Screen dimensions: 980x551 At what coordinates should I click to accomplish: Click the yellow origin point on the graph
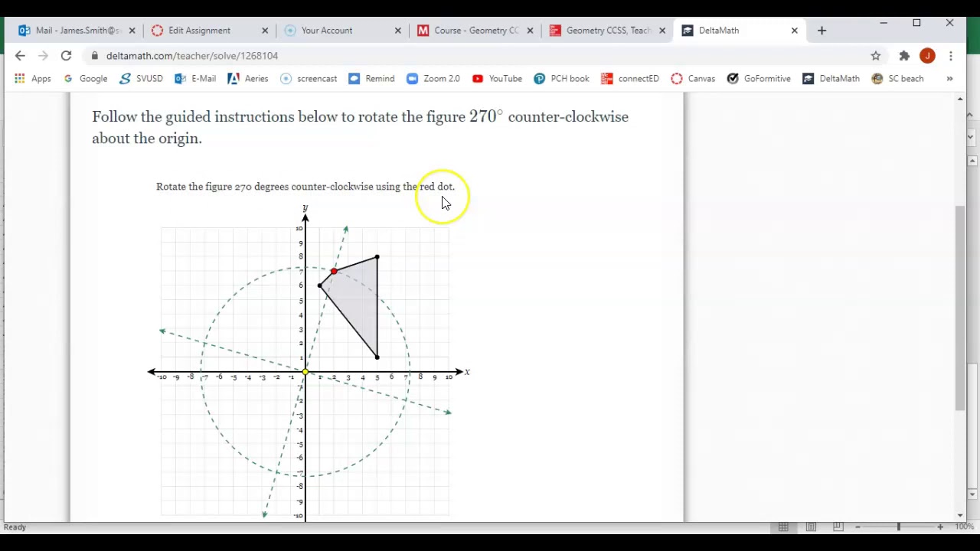click(305, 373)
